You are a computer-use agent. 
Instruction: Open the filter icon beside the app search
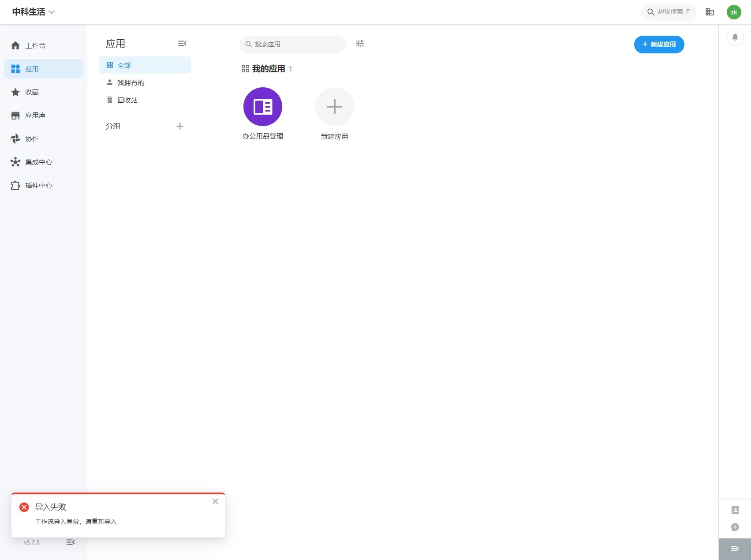tap(360, 44)
